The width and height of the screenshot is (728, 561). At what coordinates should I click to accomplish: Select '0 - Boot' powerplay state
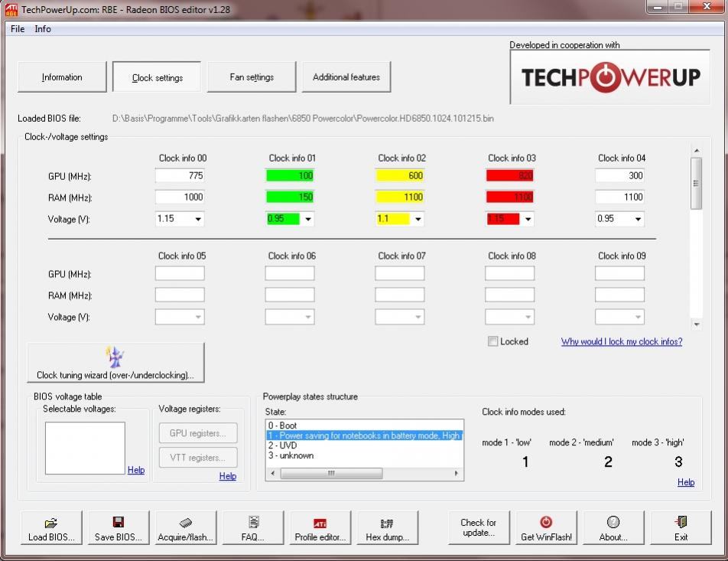364,426
